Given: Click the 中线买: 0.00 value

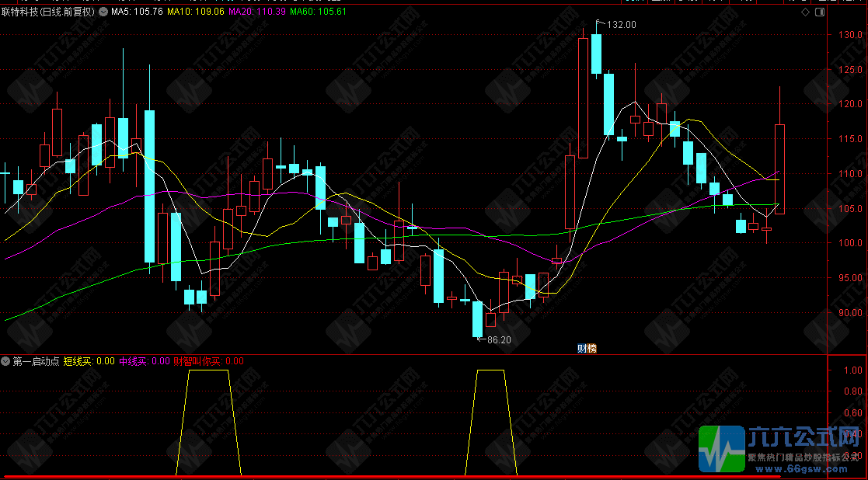Looking at the screenshot, I should click(x=145, y=362).
